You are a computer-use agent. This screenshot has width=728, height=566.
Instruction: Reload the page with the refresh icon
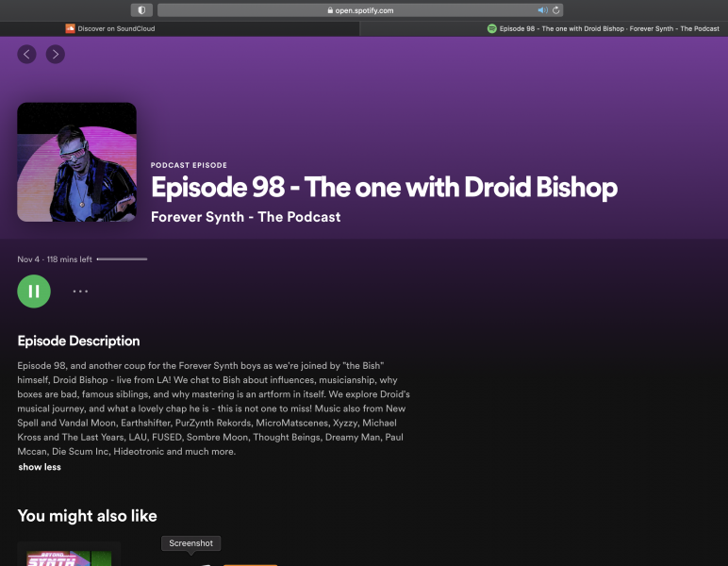coord(555,10)
